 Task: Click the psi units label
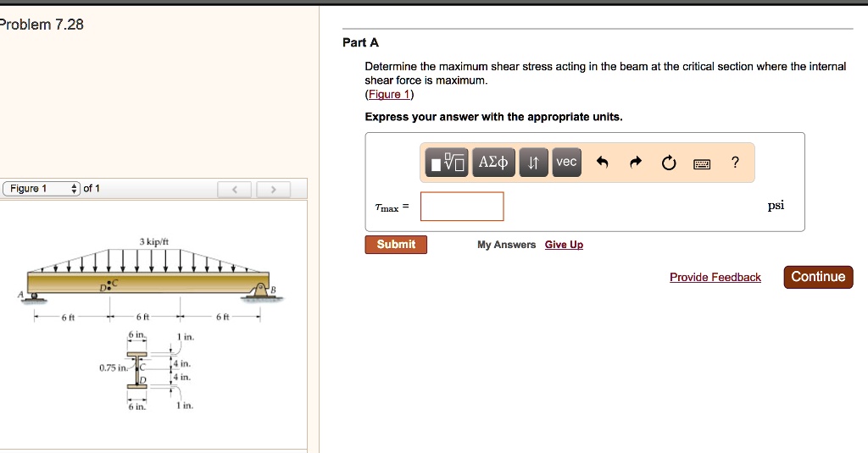pos(776,206)
